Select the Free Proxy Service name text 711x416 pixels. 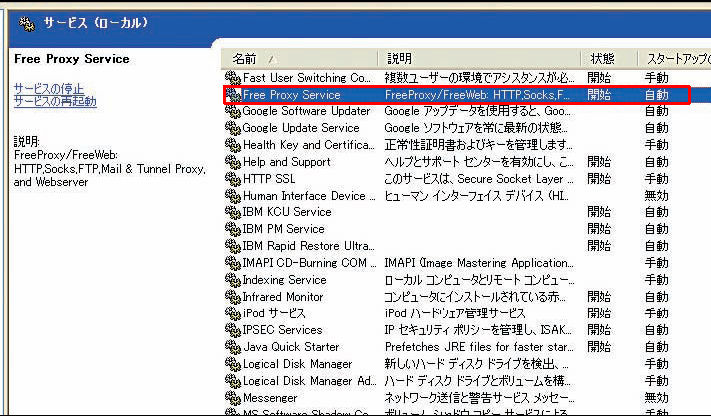coord(292,95)
